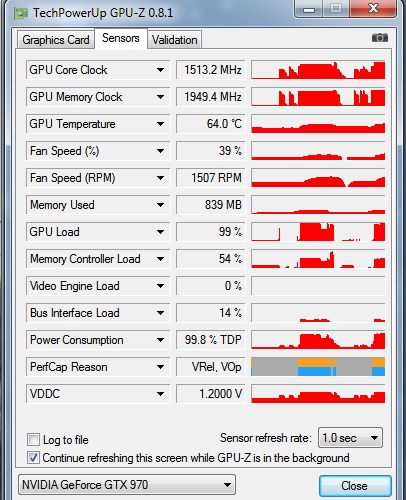Close the window with the red X
The image size is (406, 500).
[x=373, y=8]
